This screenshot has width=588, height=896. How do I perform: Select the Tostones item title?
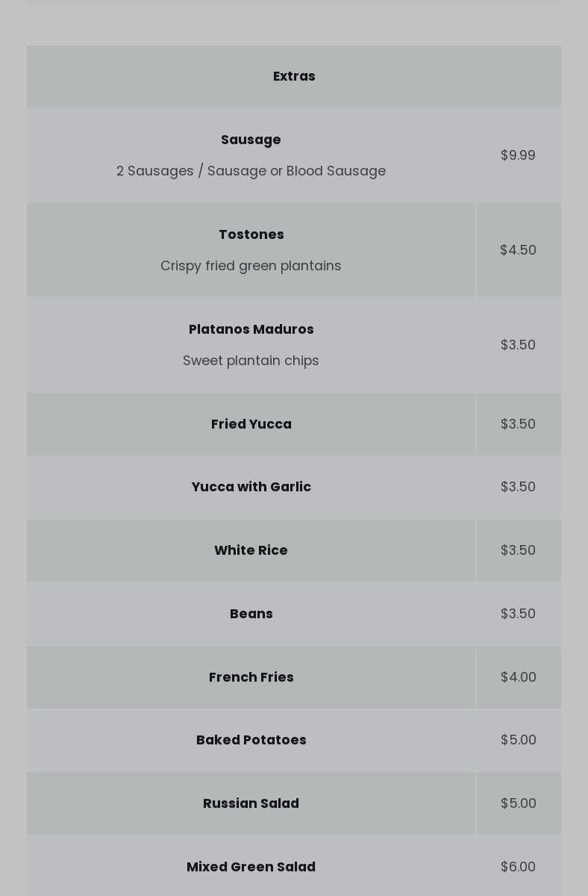tap(251, 234)
